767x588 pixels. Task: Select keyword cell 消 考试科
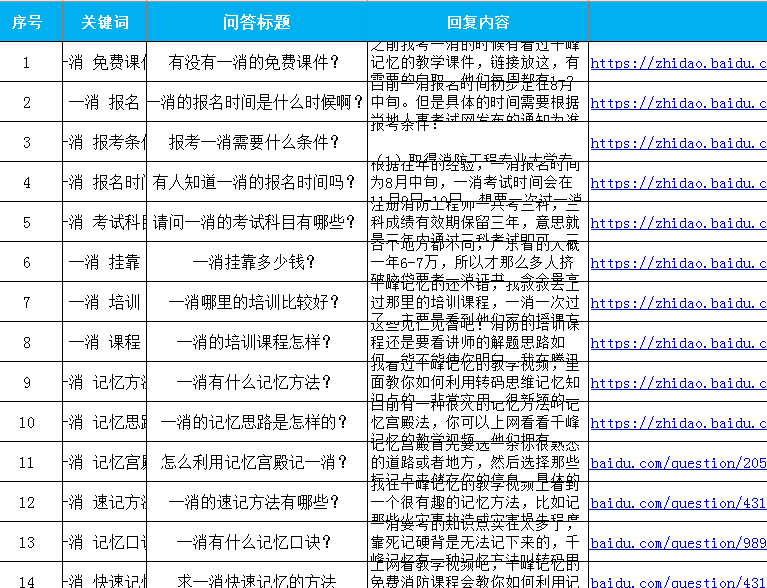105,222
